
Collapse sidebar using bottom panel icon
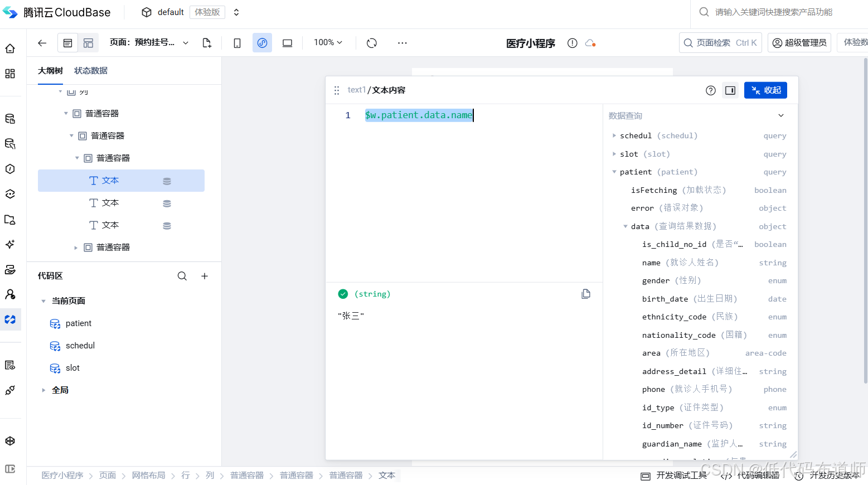pos(10,469)
